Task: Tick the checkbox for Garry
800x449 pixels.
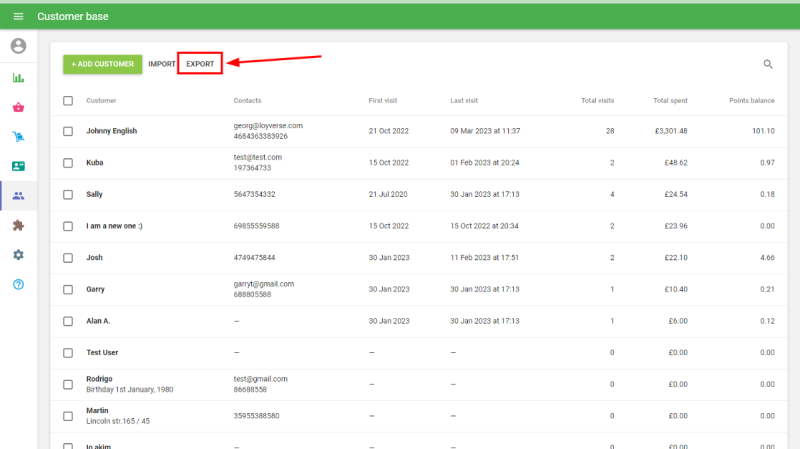Action: [x=68, y=289]
